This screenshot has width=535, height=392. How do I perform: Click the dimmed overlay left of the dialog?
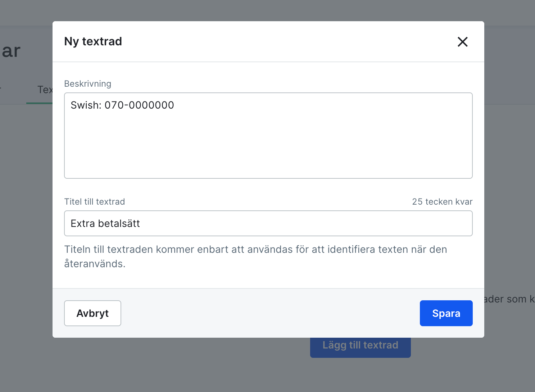pyautogui.click(x=26, y=216)
